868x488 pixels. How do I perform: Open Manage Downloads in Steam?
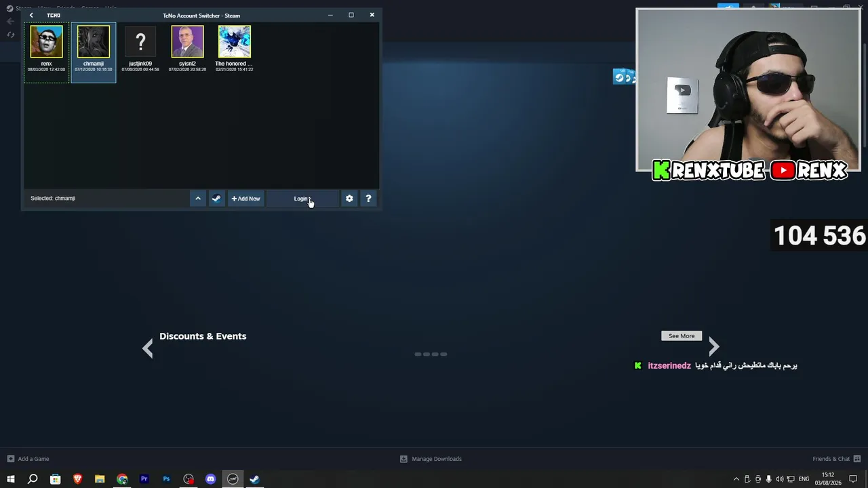click(x=431, y=459)
